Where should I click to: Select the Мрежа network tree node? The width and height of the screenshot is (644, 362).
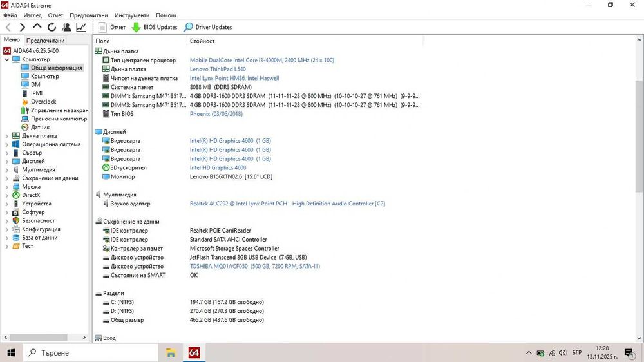click(x=26, y=186)
